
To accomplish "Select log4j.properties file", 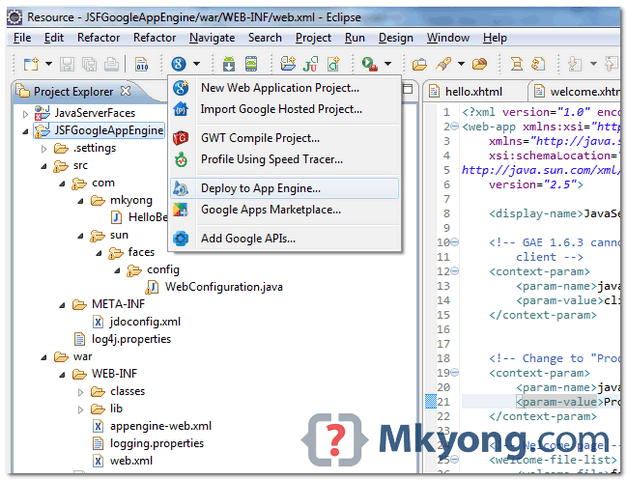I will [131, 339].
